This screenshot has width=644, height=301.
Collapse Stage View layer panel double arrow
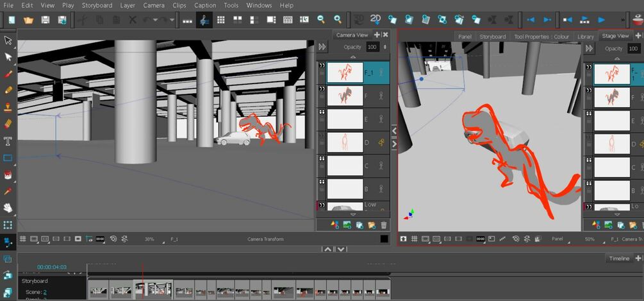click(x=590, y=49)
